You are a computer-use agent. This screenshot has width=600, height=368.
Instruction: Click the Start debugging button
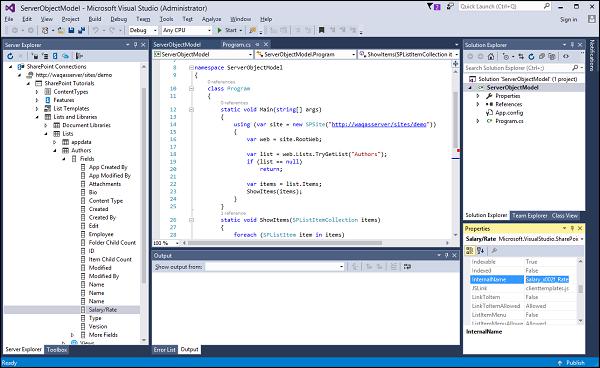[227, 30]
